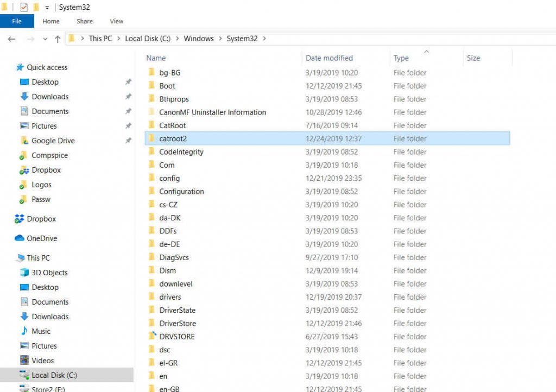Open Google Drive from the sidebar

point(51,140)
